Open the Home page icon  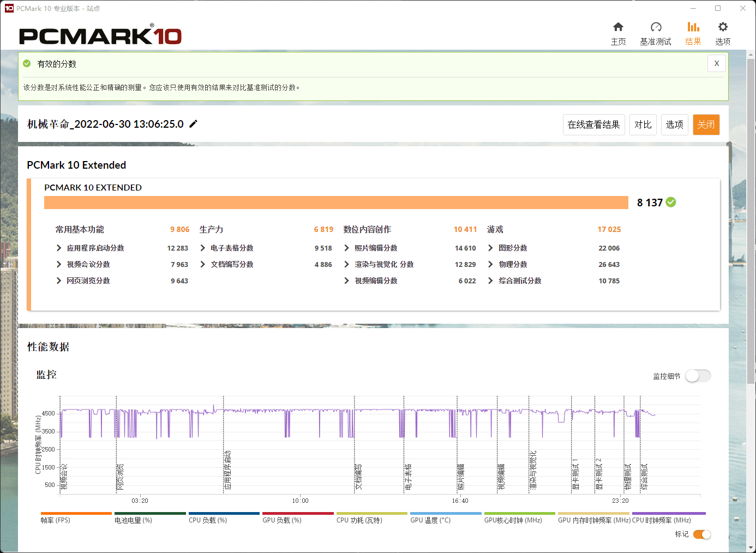618,27
